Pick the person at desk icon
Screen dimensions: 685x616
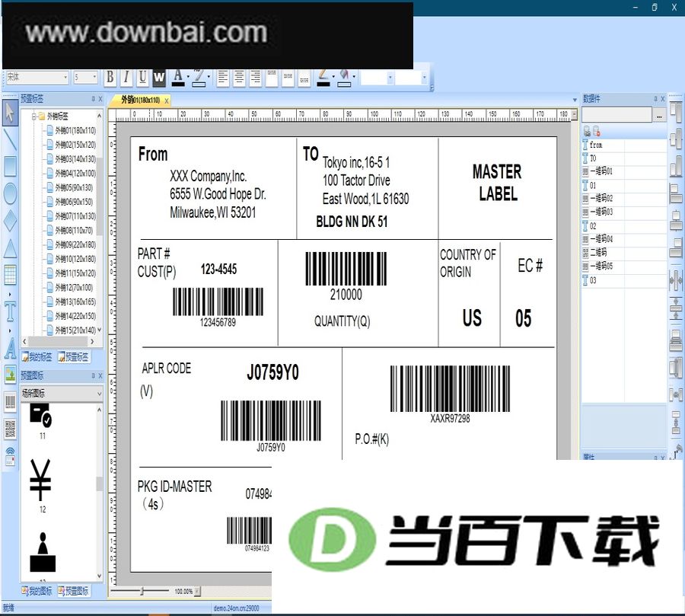click(43, 552)
